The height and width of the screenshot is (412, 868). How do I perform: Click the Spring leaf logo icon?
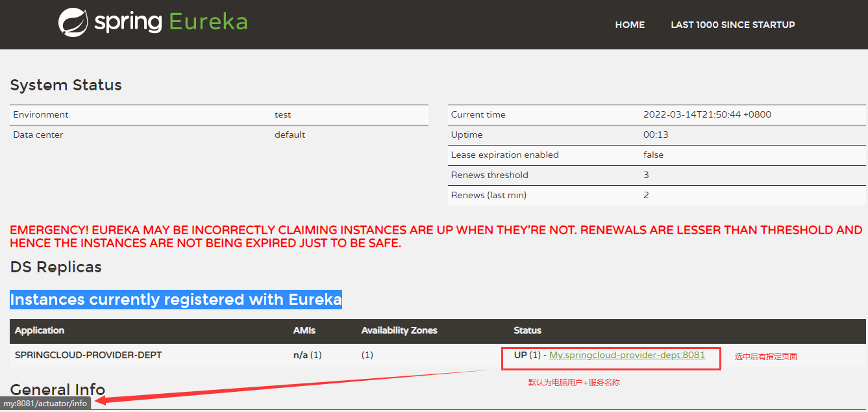(73, 22)
